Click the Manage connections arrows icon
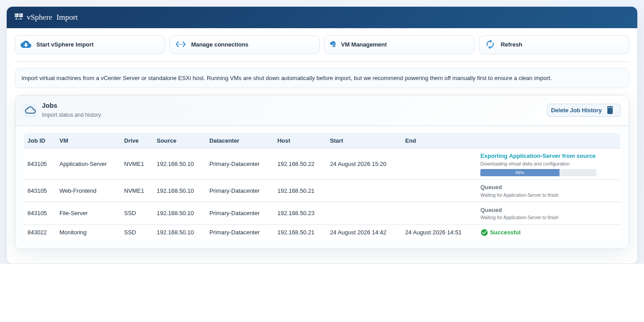 (x=181, y=44)
